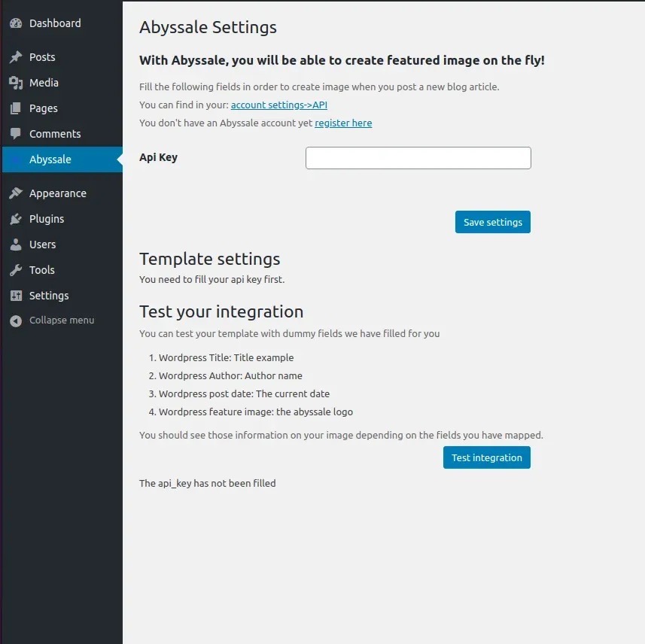
Task: Open the Plugins menu item
Action: click(x=62, y=219)
